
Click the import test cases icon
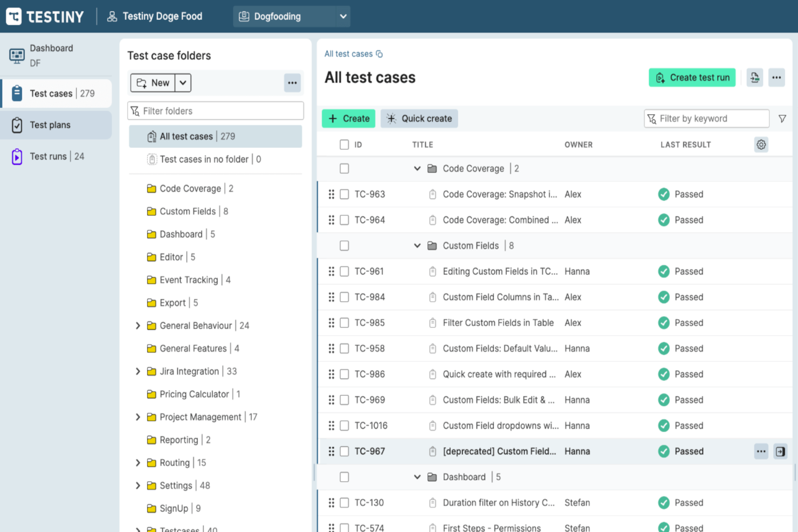(x=754, y=77)
